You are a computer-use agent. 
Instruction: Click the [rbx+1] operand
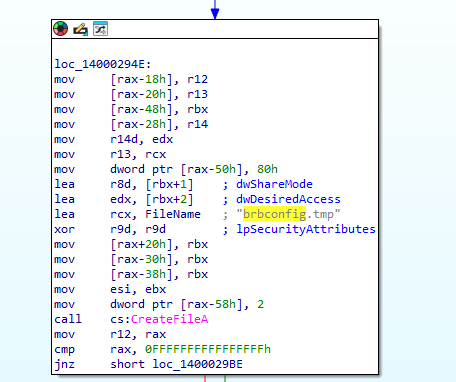(x=169, y=184)
